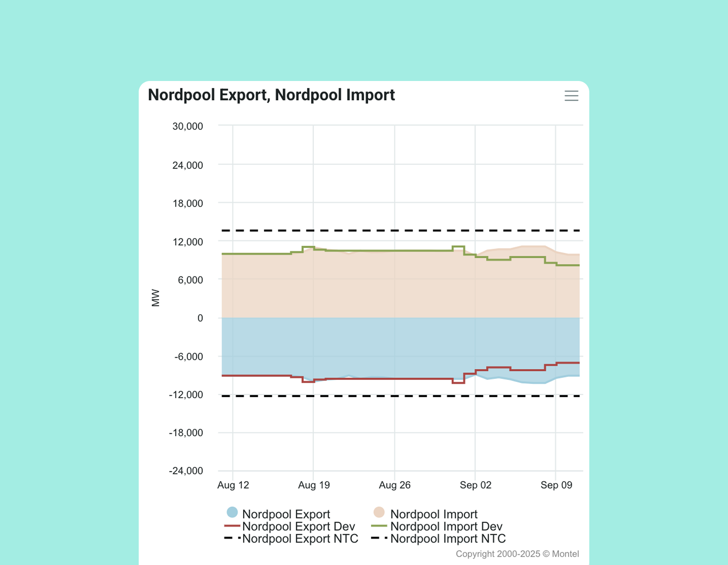
Task: Select the Sep 02 date label
Action: click(x=475, y=485)
